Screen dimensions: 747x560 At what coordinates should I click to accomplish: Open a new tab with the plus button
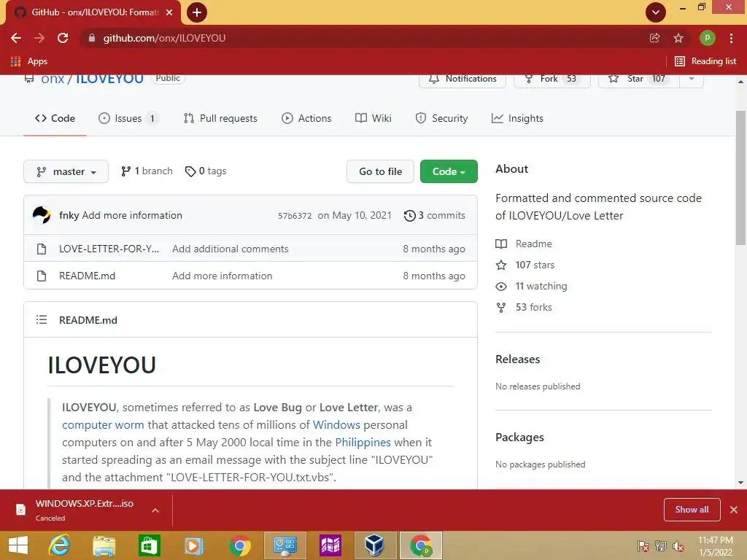click(x=197, y=12)
